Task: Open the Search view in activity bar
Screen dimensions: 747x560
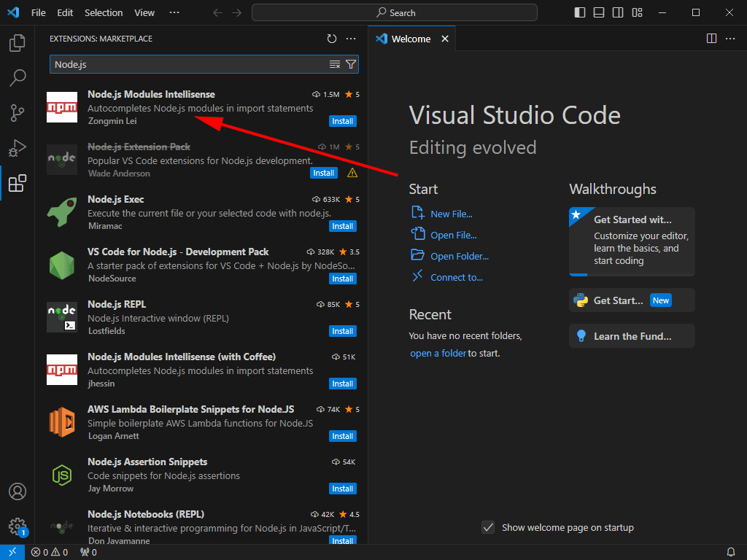Action: 18,77
